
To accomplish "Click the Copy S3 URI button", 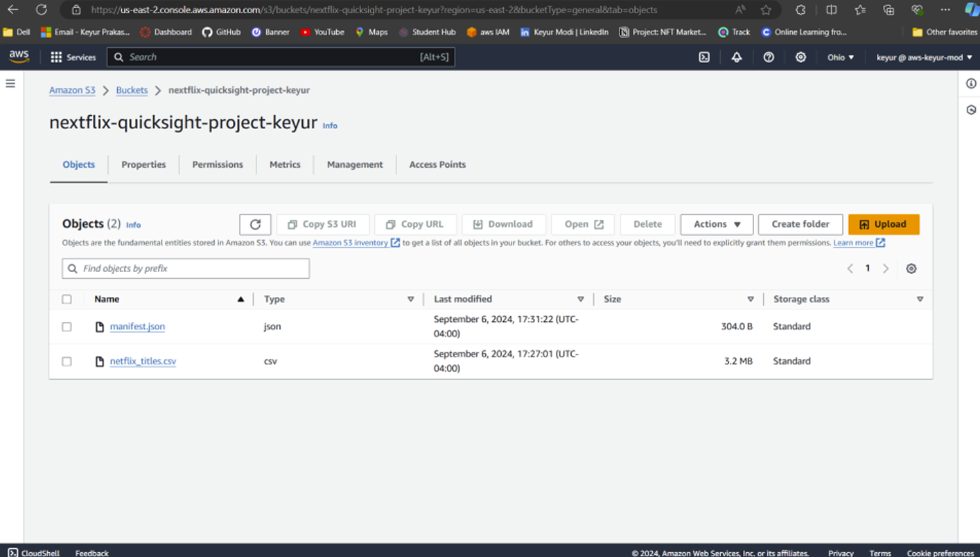I will coord(323,224).
